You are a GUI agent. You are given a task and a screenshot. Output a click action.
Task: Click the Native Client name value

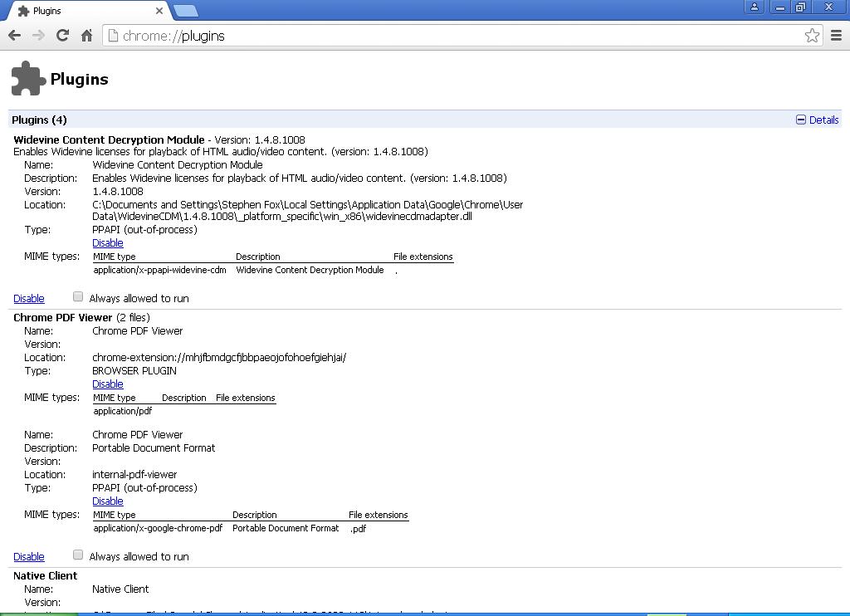120,589
